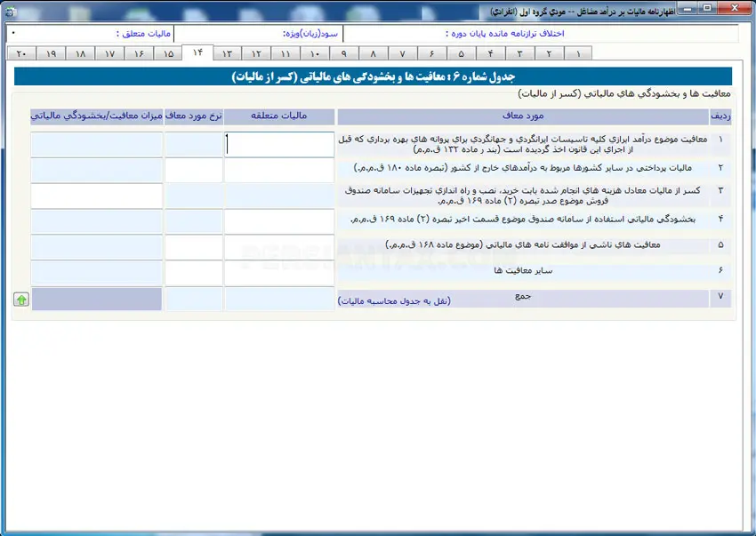The image size is (756, 536).
Task: Click 'سود(زیان)ویژه:' header label
Action: click(310, 34)
